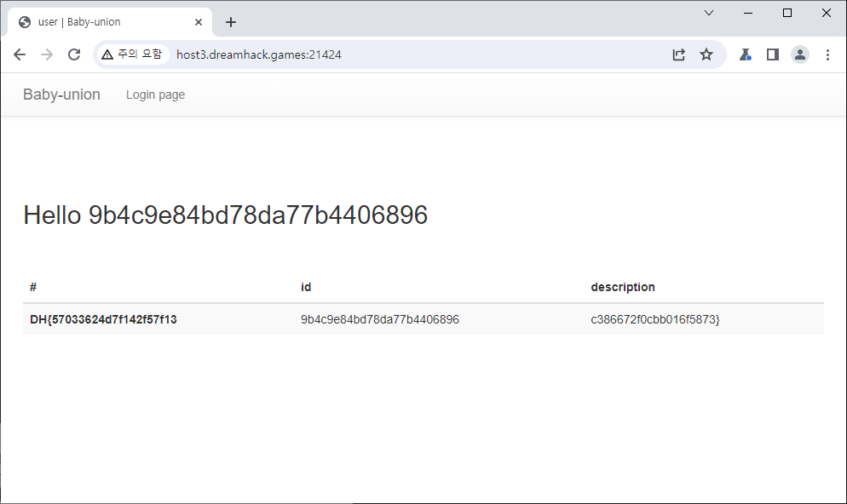Close the Baby-union tab

click(x=199, y=22)
